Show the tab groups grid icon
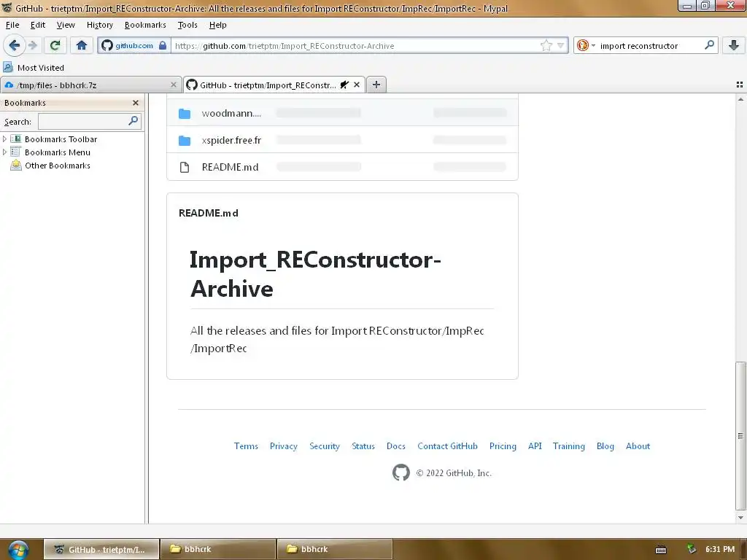The image size is (747, 560). (x=740, y=85)
